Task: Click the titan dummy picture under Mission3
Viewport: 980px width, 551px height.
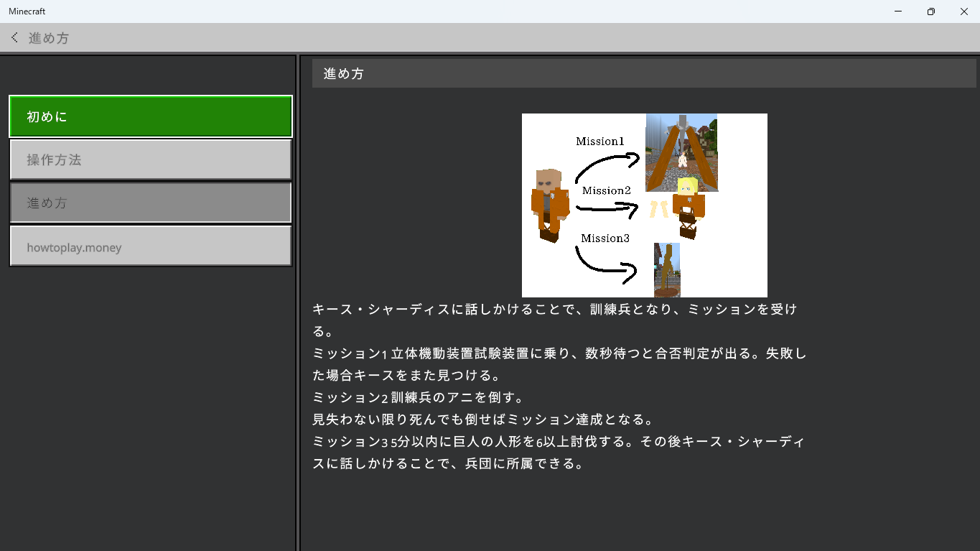Action: tap(667, 269)
